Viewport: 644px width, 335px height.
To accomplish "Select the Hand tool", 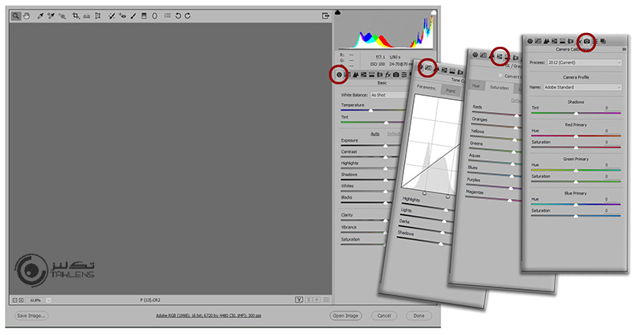I will pos(27,15).
